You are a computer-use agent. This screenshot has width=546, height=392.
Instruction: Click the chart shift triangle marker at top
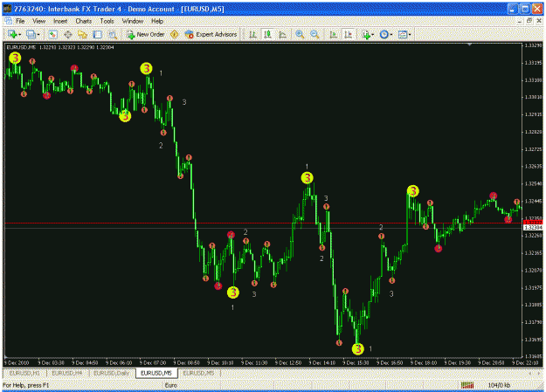point(470,45)
